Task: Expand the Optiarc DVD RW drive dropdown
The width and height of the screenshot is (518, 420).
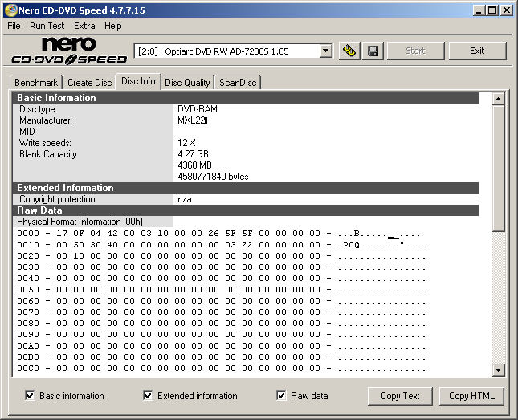Action: [325, 51]
